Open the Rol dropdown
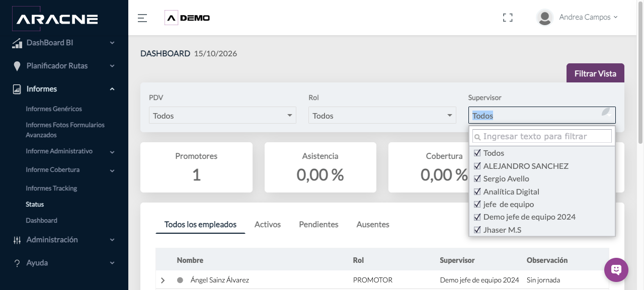 (382, 115)
